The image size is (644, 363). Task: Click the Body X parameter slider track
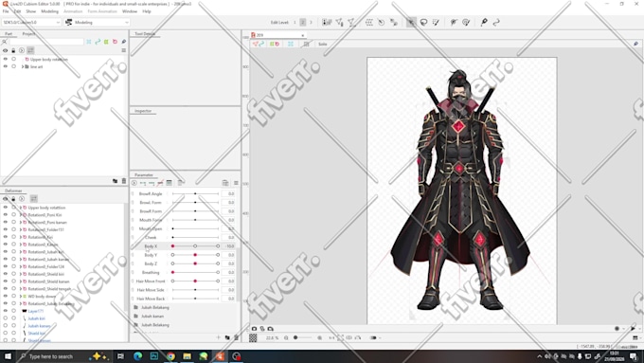pos(195,246)
